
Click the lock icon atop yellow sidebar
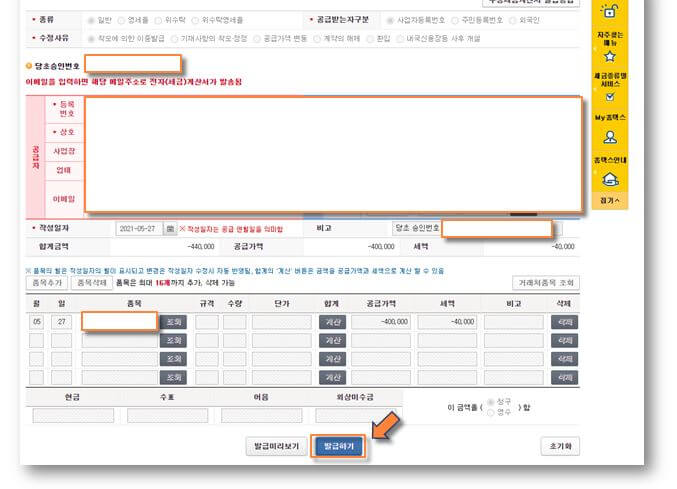[609, 11]
